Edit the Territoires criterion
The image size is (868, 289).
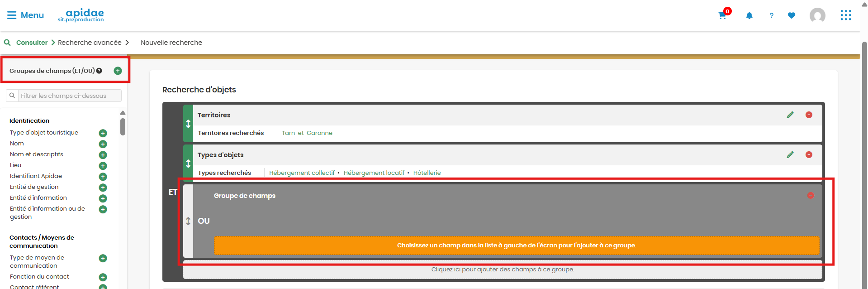point(790,115)
